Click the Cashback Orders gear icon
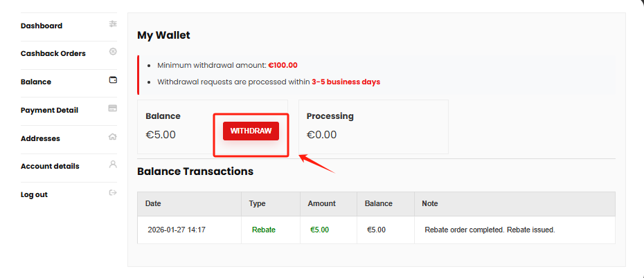The width and height of the screenshot is (644, 278). [x=113, y=52]
